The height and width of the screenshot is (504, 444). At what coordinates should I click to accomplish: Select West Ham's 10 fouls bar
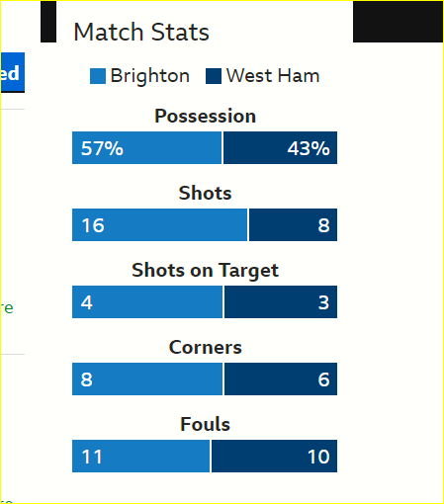point(274,456)
